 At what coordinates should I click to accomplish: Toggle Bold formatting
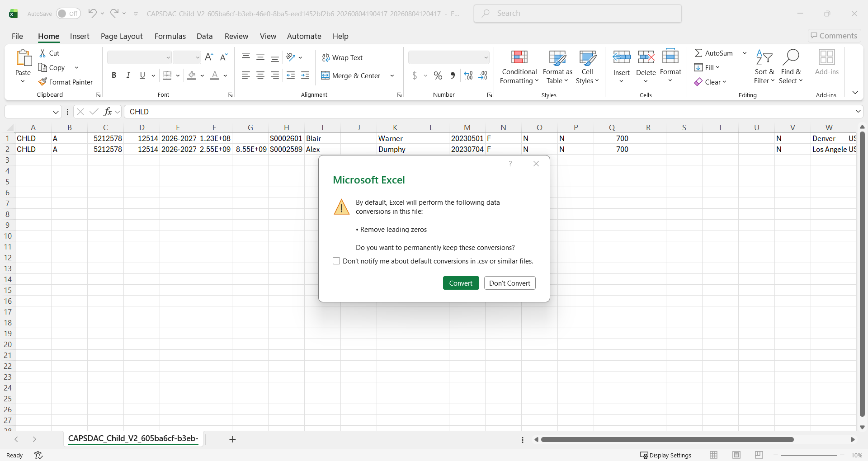click(x=114, y=75)
